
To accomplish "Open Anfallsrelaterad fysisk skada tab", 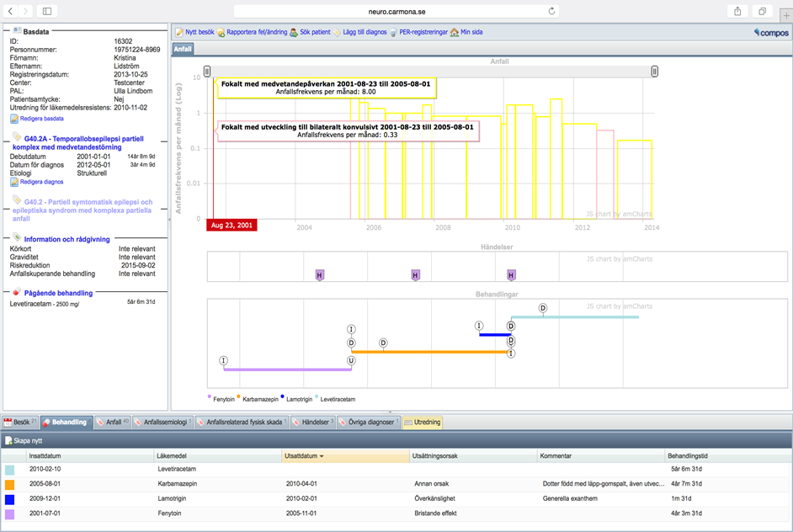I will tap(242, 423).
